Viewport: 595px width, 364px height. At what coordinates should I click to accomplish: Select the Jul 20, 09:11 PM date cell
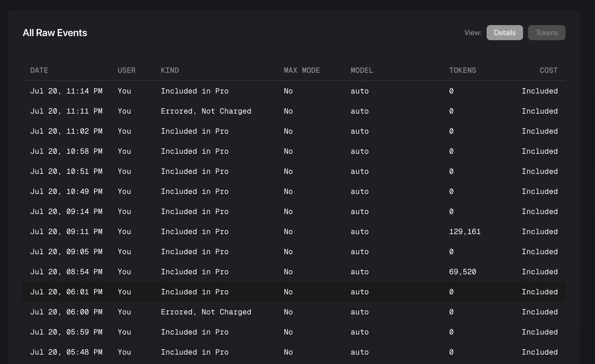66,232
